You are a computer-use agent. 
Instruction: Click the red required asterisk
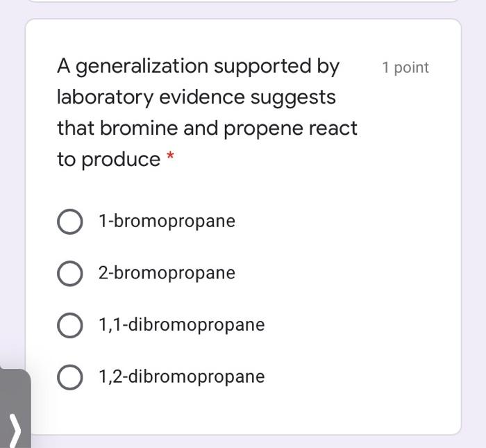(171, 159)
